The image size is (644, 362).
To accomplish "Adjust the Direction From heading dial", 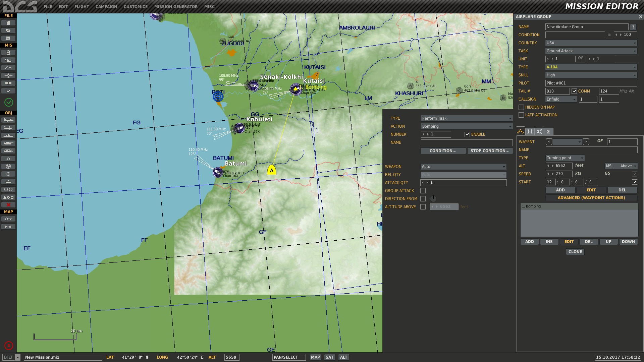I will point(433,198).
